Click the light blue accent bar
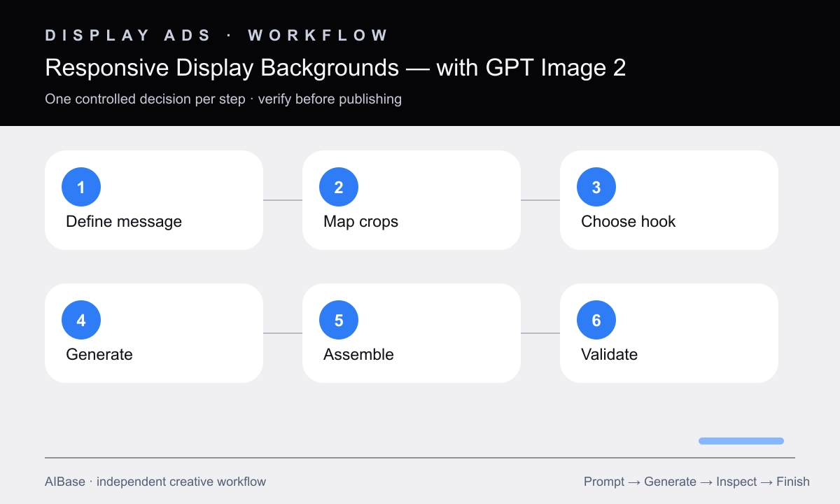Viewport: 840px width, 504px height. 741,441
